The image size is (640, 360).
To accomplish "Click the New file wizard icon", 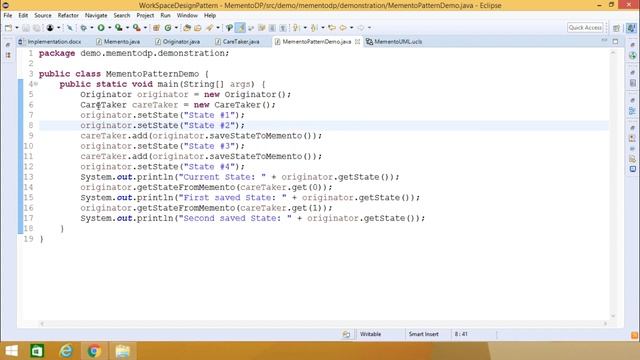I will 8,28.
